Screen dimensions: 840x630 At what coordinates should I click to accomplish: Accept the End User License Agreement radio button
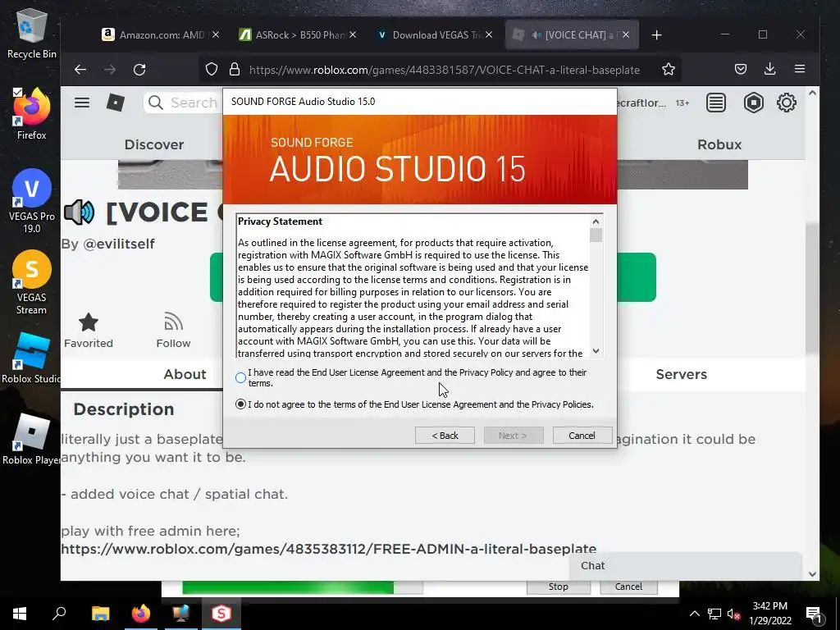(x=240, y=377)
